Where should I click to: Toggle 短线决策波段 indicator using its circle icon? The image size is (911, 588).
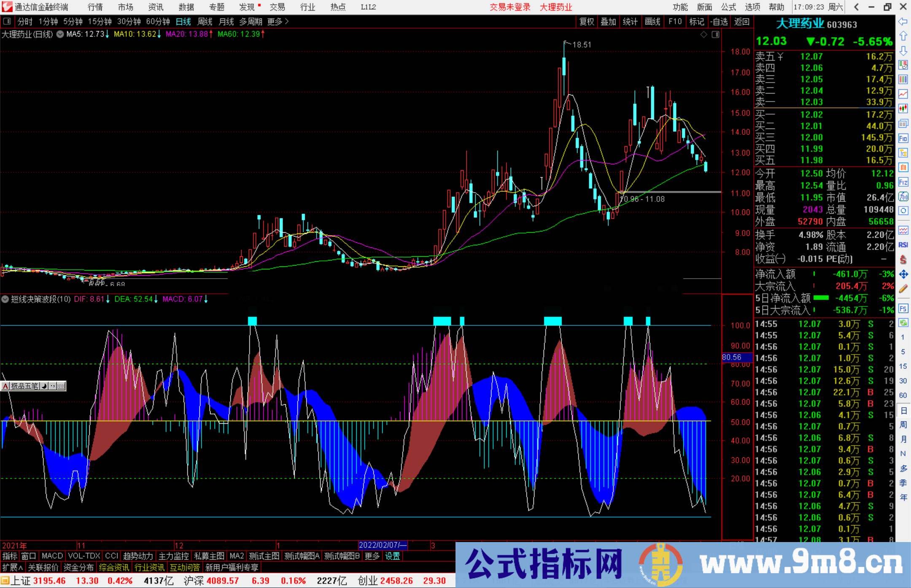(x=5, y=299)
